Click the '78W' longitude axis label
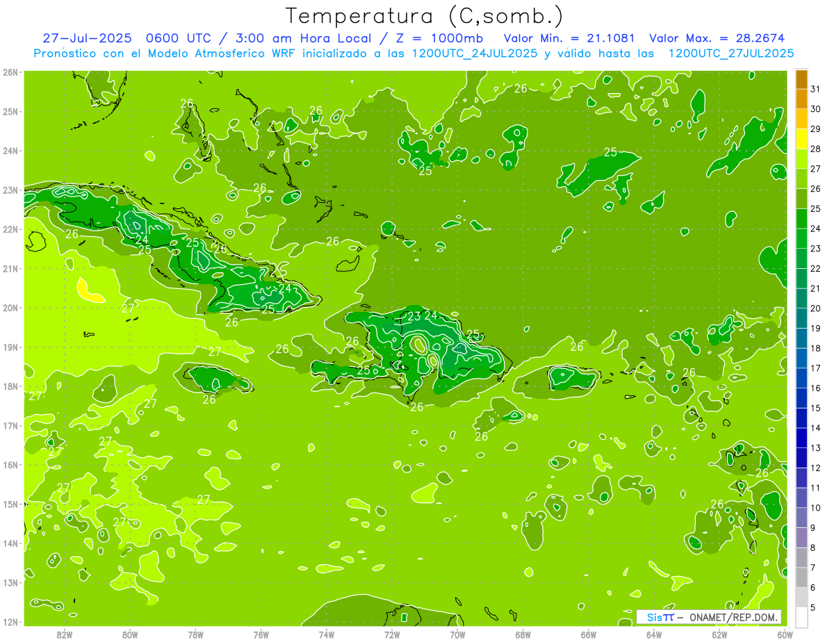The height and width of the screenshot is (644, 834). (x=195, y=634)
